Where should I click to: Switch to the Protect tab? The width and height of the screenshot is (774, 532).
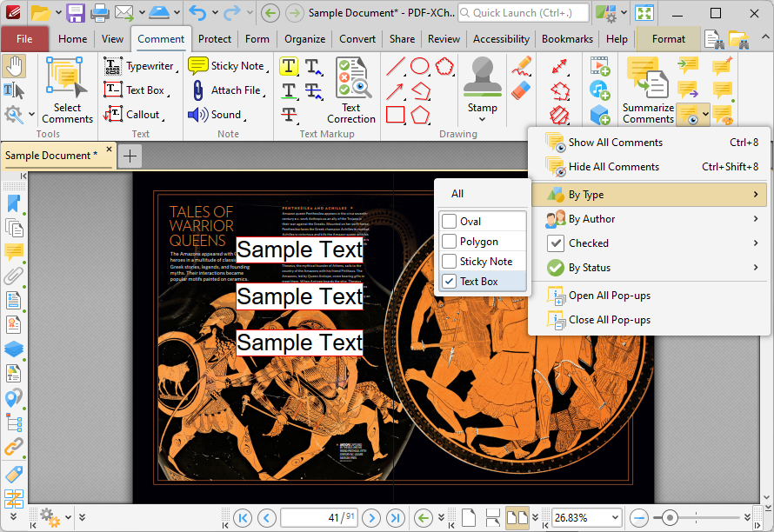(215, 39)
